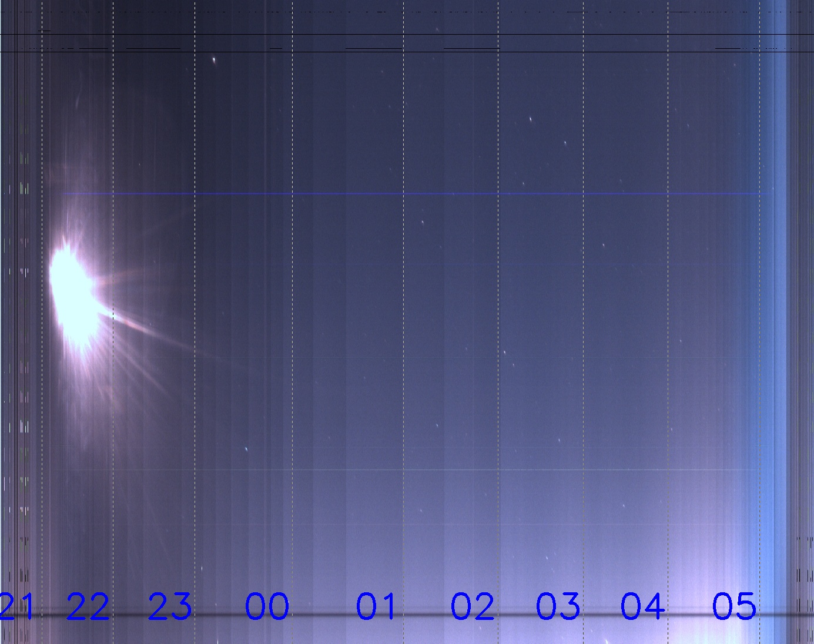Screen dimensions: 814x644
Task: Select the 22 hour label
Action: click(x=88, y=606)
